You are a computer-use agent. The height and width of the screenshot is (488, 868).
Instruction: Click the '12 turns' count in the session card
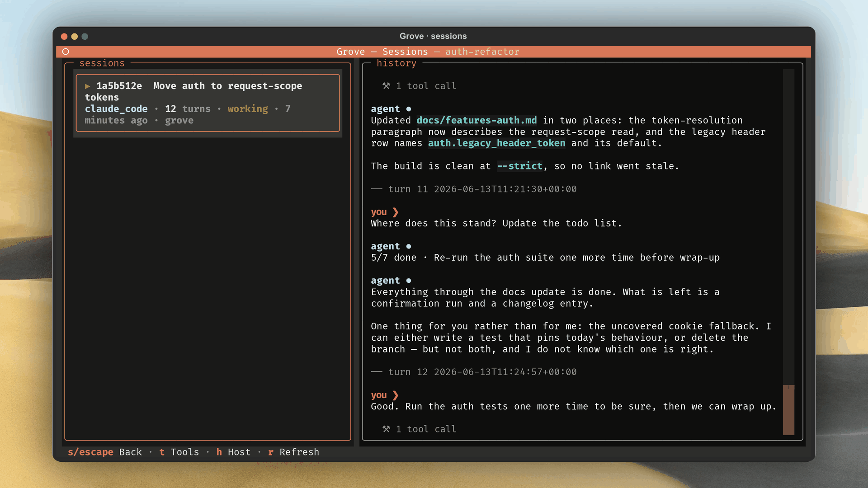188,109
